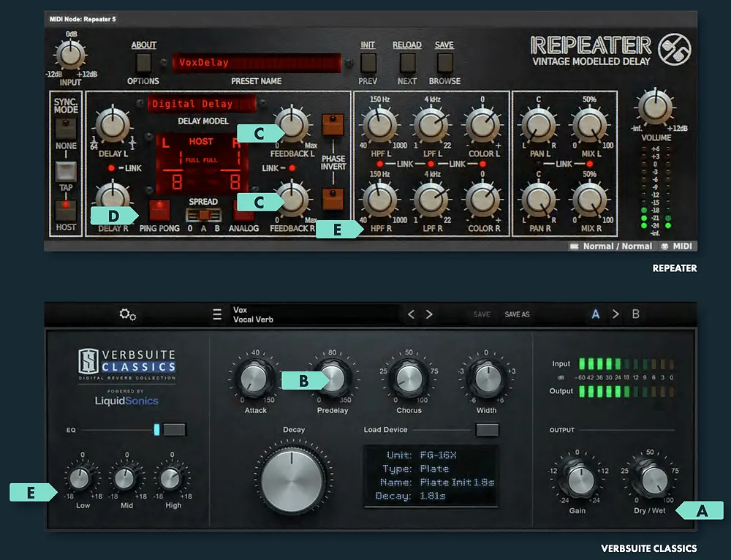Screen dimensions: 731x560
Task: Open the Vox Vocal Verb preset selector
Action: pos(314,314)
